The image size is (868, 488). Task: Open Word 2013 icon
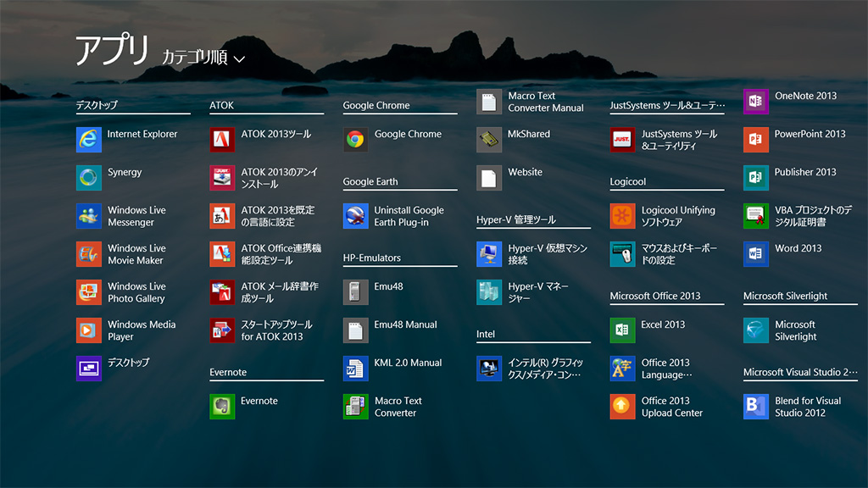(x=756, y=254)
